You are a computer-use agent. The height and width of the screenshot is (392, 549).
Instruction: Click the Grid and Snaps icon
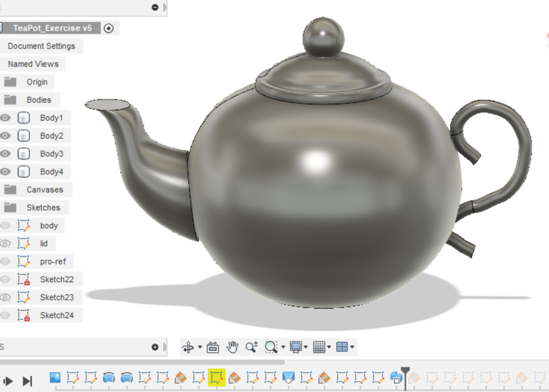pyautogui.click(x=319, y=347)
